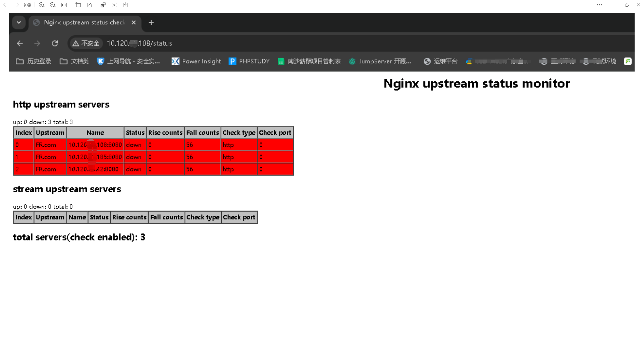Screen dimensions: 644x345
Task: Click the not-secure warning badge
Action: coord(86,43)
